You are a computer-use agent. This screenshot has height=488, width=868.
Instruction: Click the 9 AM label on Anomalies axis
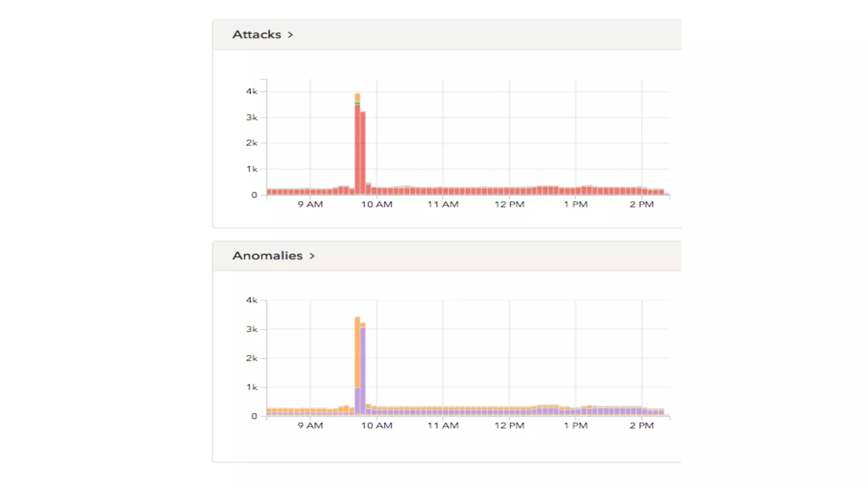coord(310,425)
